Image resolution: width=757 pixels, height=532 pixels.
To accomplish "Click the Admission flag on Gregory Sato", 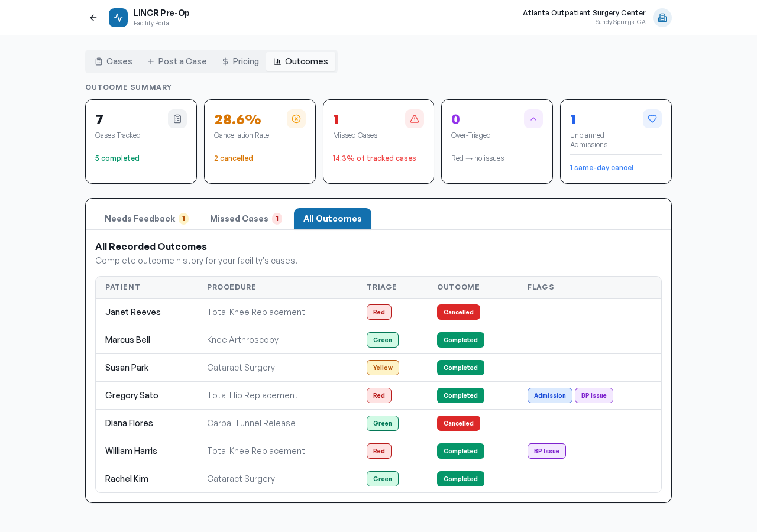I will (x=549, y=395).
